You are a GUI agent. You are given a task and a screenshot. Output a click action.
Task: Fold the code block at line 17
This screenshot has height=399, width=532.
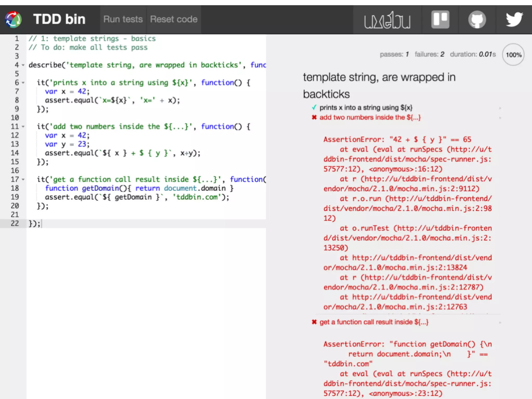point(23,179)
